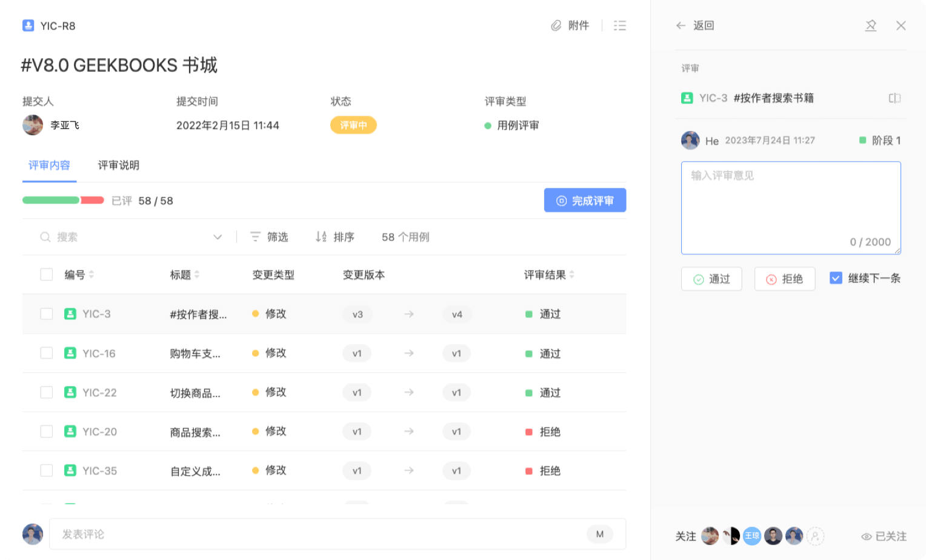Click the 完成评审 button
Screen dimensions: 926x560
coord(585,201)
